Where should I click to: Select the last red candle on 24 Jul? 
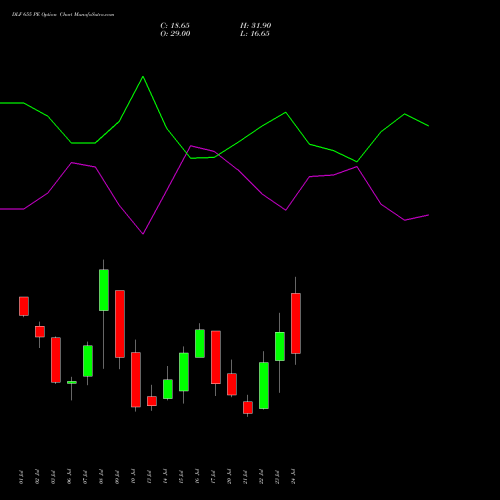point(296,323)
